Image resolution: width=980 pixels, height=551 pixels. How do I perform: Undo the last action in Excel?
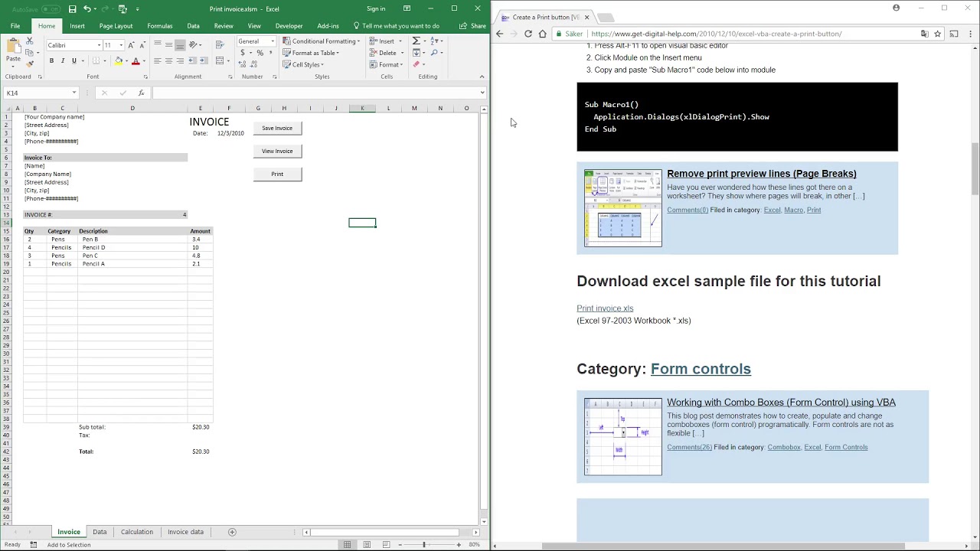click(x=87, y=8)
